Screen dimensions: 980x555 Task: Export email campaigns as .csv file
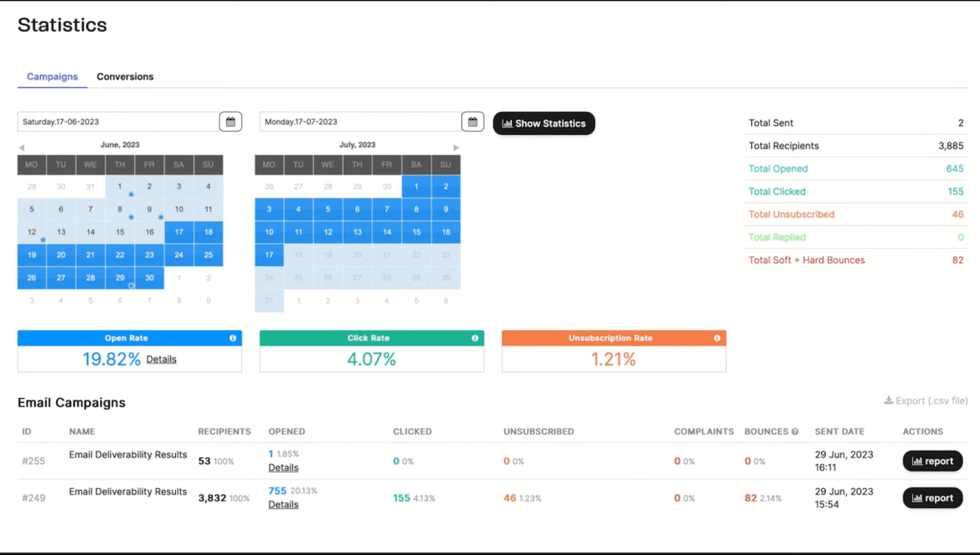[x=924, y=401]
